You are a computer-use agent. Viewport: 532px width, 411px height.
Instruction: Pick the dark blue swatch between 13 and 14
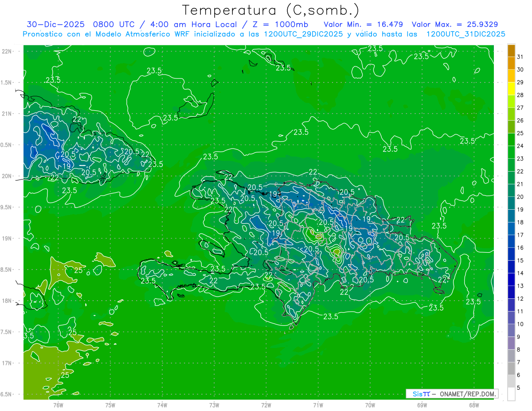[511, 279]
